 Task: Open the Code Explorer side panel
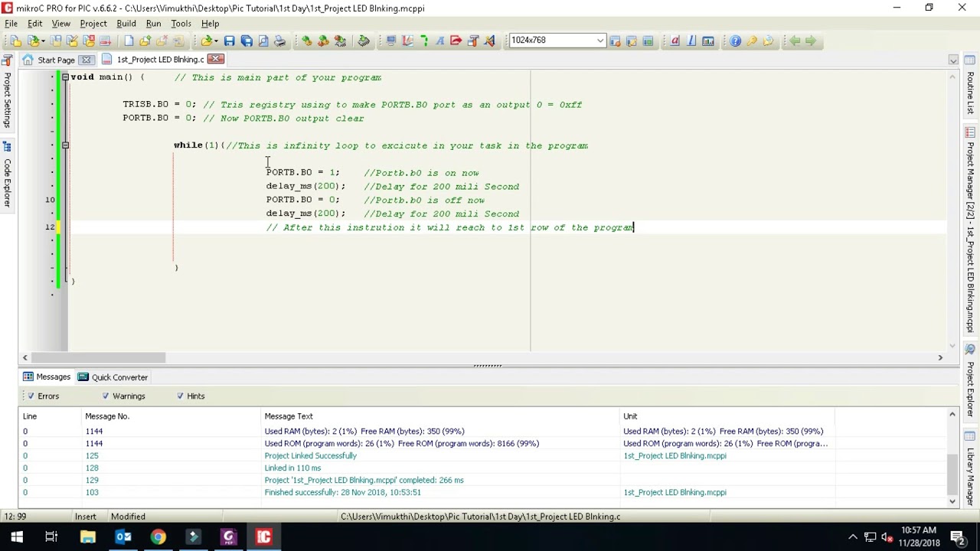point(7,176)
